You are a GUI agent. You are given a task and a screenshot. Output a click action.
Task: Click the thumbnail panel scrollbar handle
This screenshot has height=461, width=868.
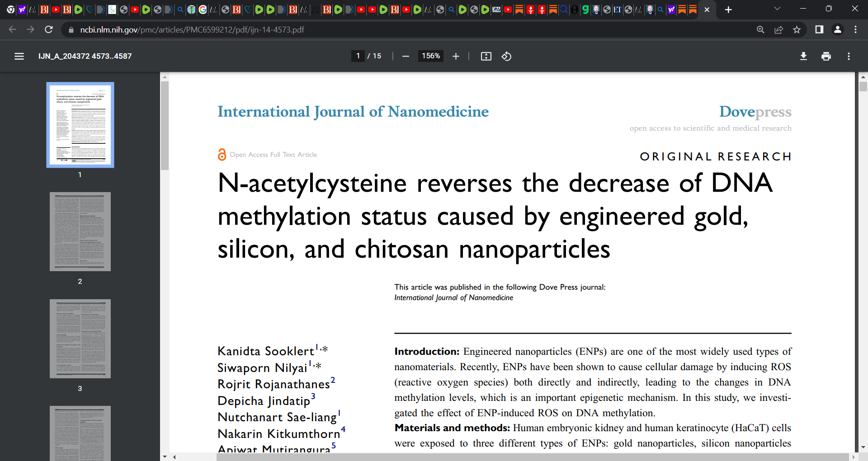[x=165, y=126]
